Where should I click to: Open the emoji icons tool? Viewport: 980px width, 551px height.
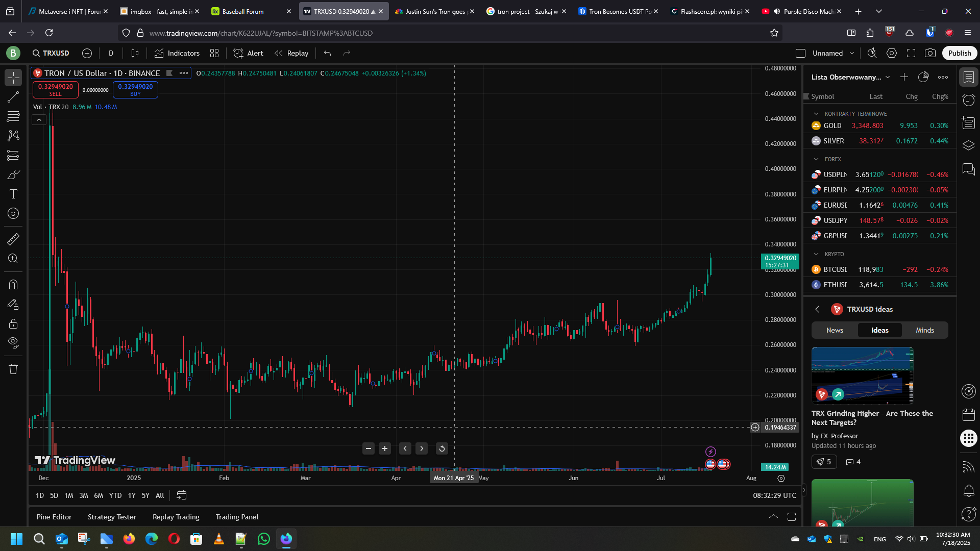(x=13, y=213)
